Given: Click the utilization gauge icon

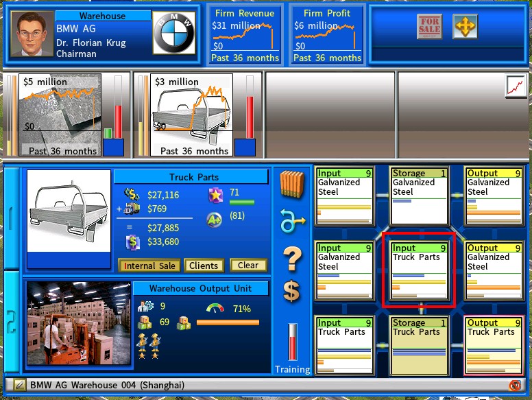Looking at the screenshot, I should point(215,308).
